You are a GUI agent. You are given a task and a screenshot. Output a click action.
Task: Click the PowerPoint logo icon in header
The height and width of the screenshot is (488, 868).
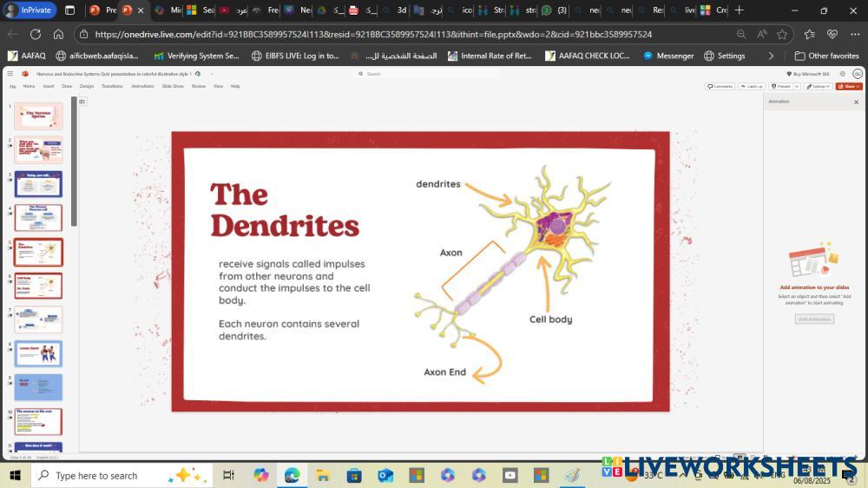[25, 74]
